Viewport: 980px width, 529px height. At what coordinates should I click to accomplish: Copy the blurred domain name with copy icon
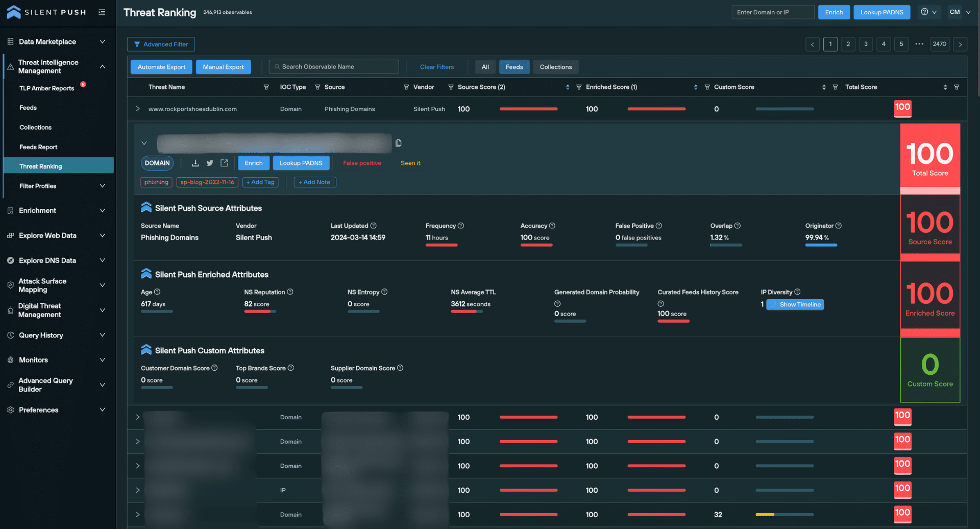[x=399, y=143]
